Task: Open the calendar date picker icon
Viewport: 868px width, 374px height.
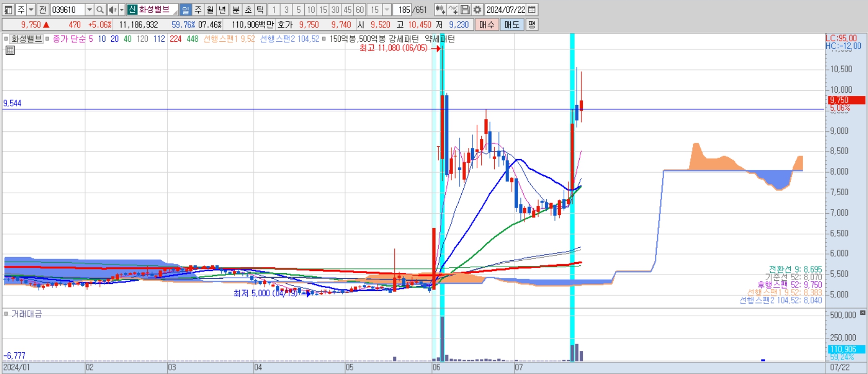Action: click(x=532, y=10)
